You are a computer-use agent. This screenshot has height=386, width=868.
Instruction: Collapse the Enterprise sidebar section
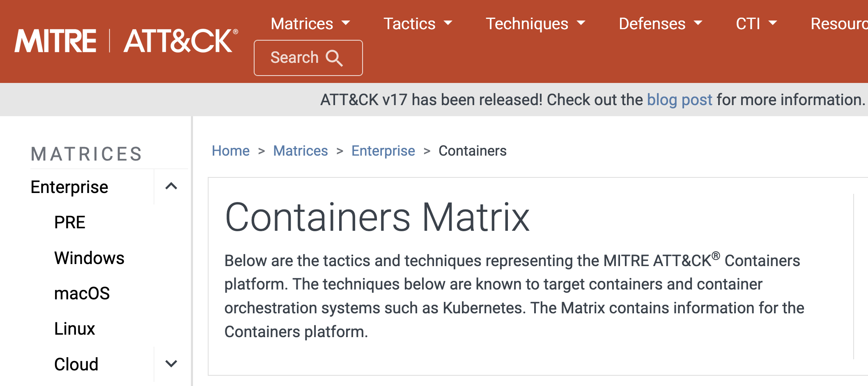[x=171, y=186]
